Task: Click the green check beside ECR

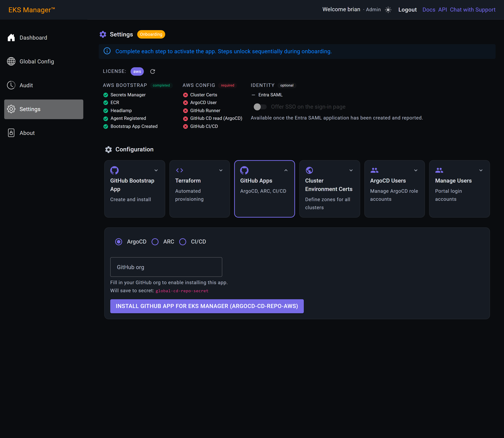Action: [x=106, y=103]
